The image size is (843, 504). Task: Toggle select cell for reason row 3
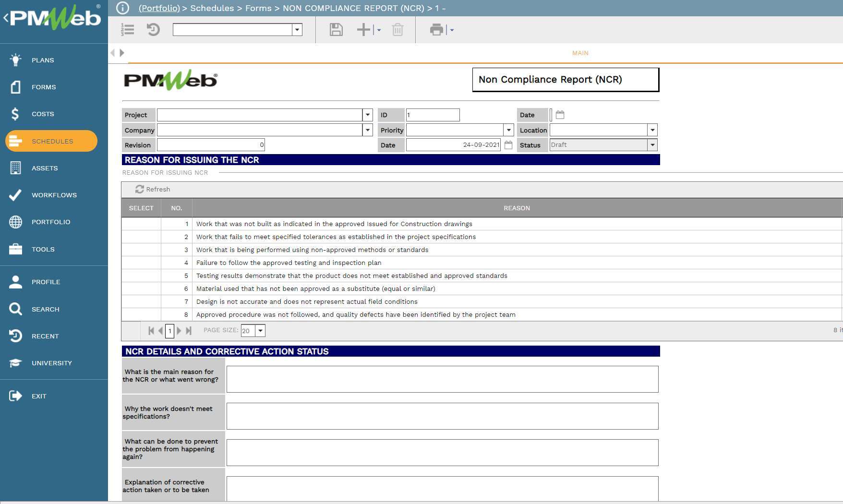[141, 250]
